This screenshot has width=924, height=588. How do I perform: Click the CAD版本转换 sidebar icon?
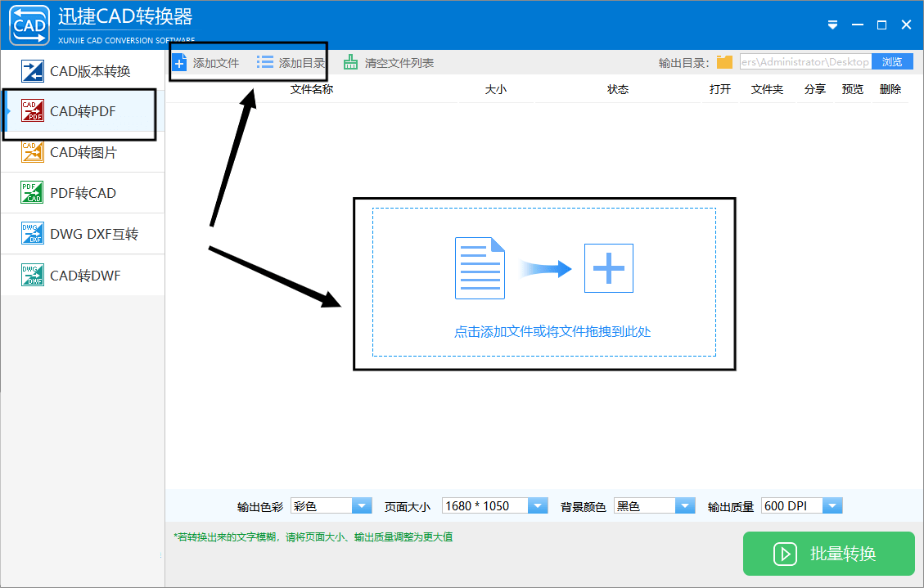point(33,71)
